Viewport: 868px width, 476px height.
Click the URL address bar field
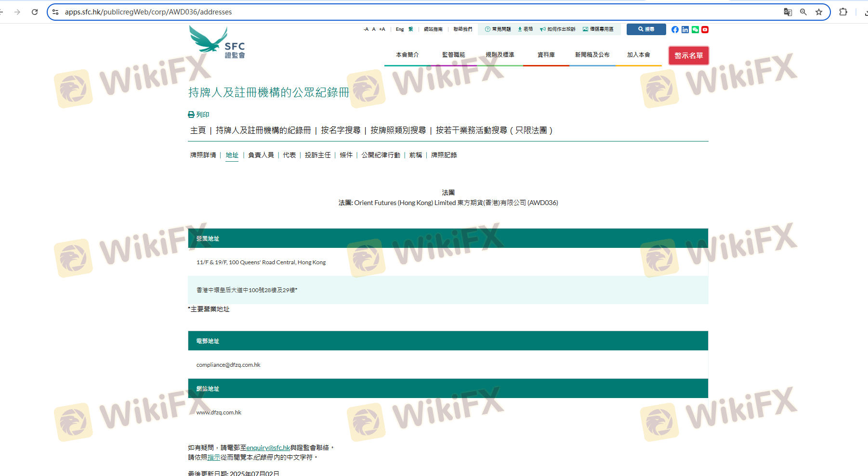385,12
